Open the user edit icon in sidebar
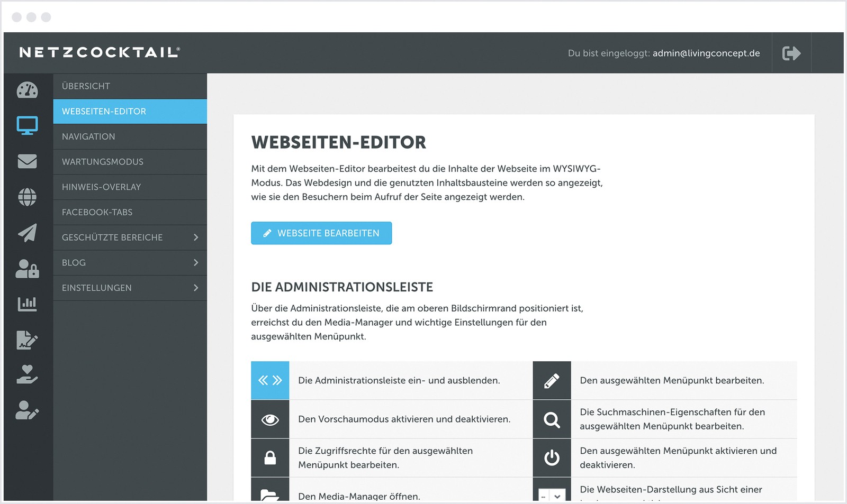Viewport: 847px width, 504px height. 27,410
